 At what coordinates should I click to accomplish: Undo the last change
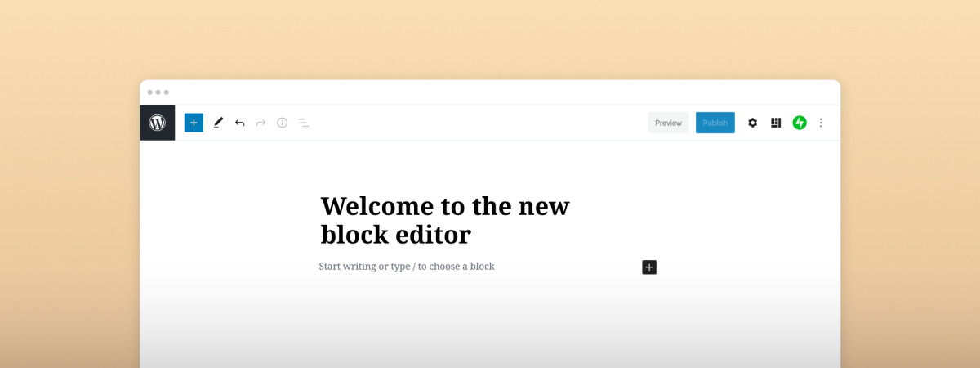click(239, 123)
